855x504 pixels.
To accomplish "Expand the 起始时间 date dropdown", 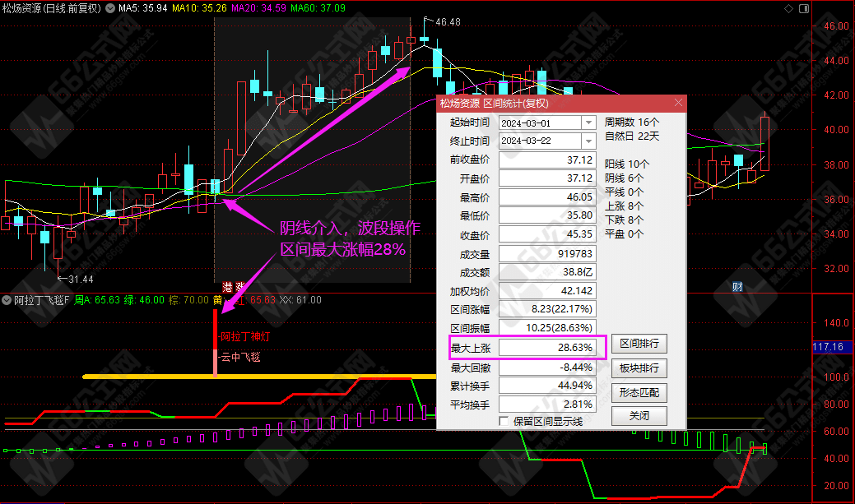I will [x=588, y=122].
